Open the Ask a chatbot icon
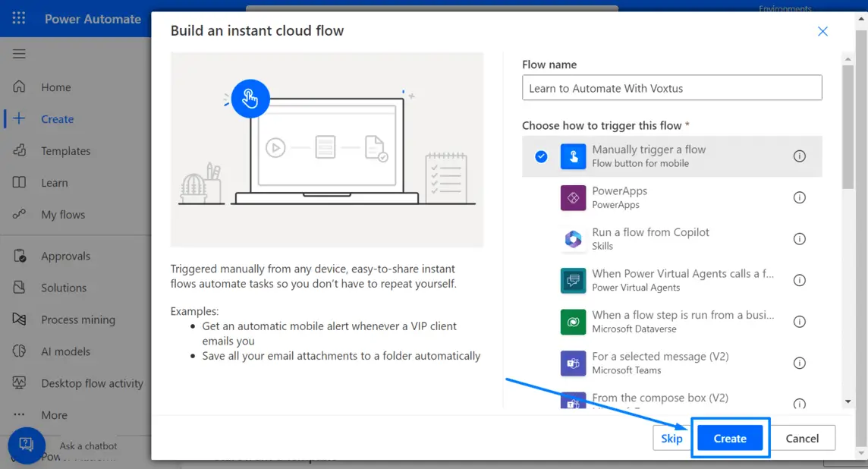Image resolution: width=868 pixels, height=469 pixels. [26, 445]
